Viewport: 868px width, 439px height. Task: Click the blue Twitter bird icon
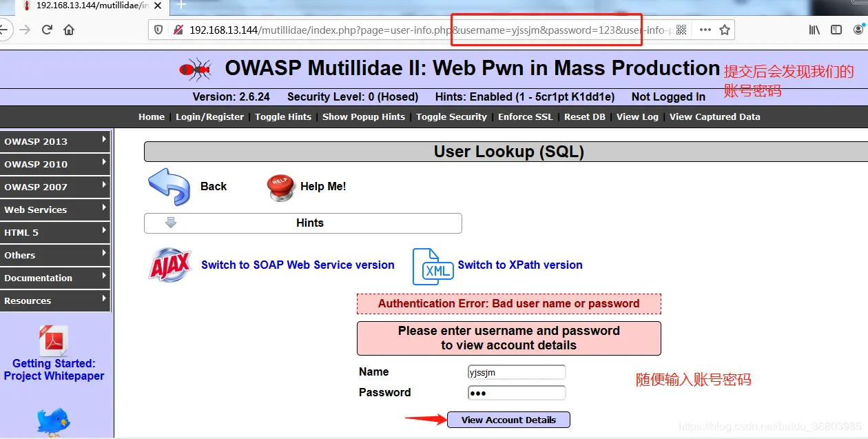tap(54, 422)
